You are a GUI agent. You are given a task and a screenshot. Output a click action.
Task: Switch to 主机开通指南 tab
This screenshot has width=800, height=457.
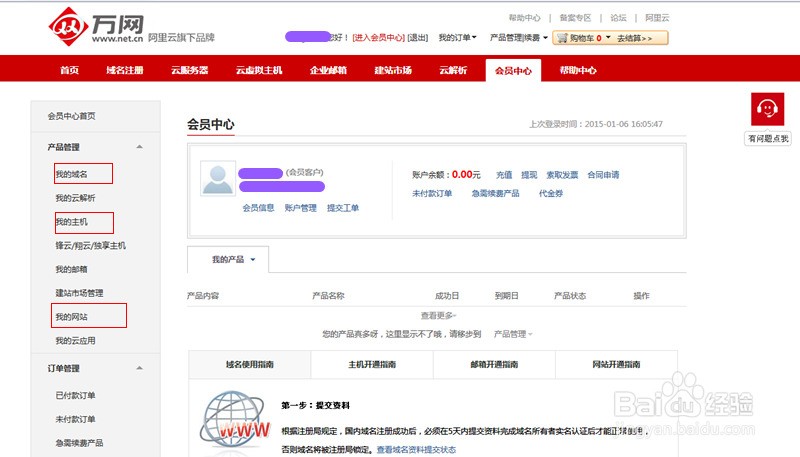pyautogui.click(x=372, y=364)
